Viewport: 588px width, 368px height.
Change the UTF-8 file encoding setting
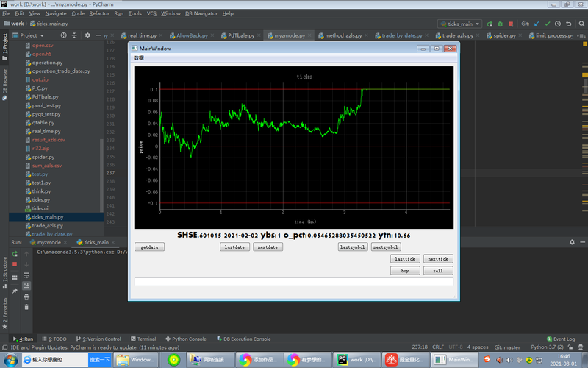[456, 347]
